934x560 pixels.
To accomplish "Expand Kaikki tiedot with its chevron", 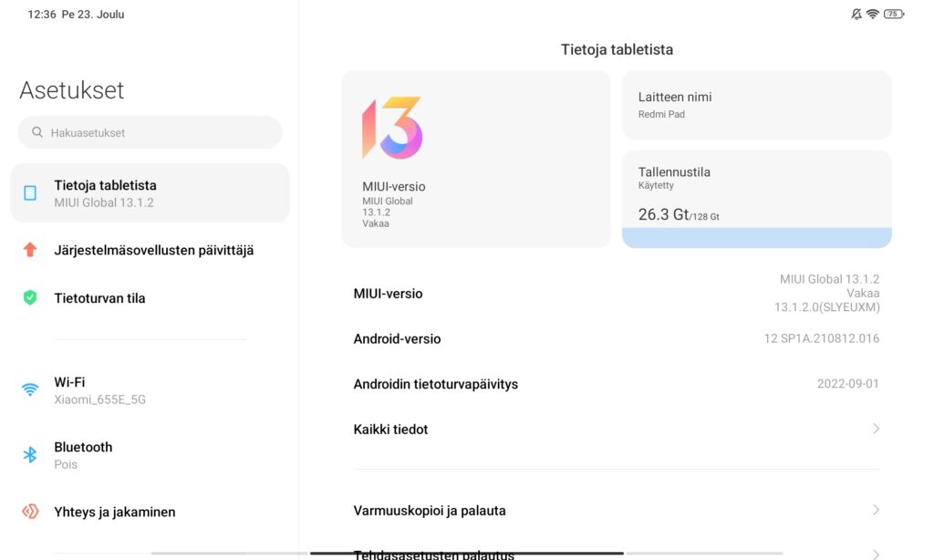I will click(x=876, y=429).
